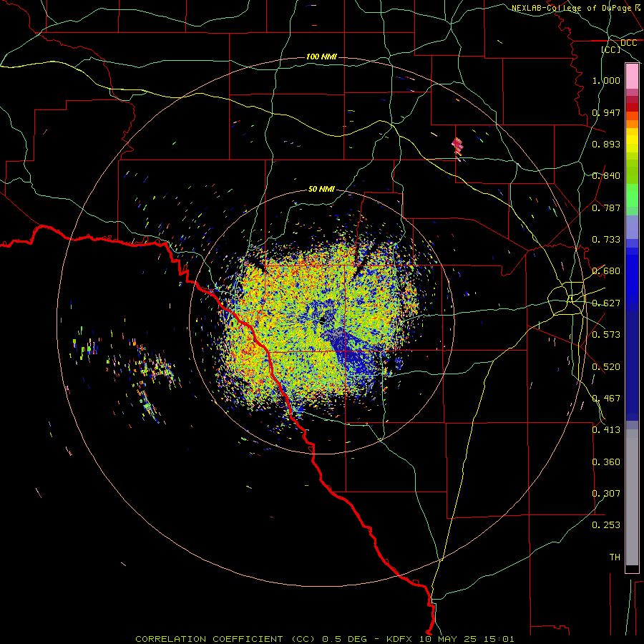
Task: Click the 0.253 color scale value
Action: (x=606, y=525)
